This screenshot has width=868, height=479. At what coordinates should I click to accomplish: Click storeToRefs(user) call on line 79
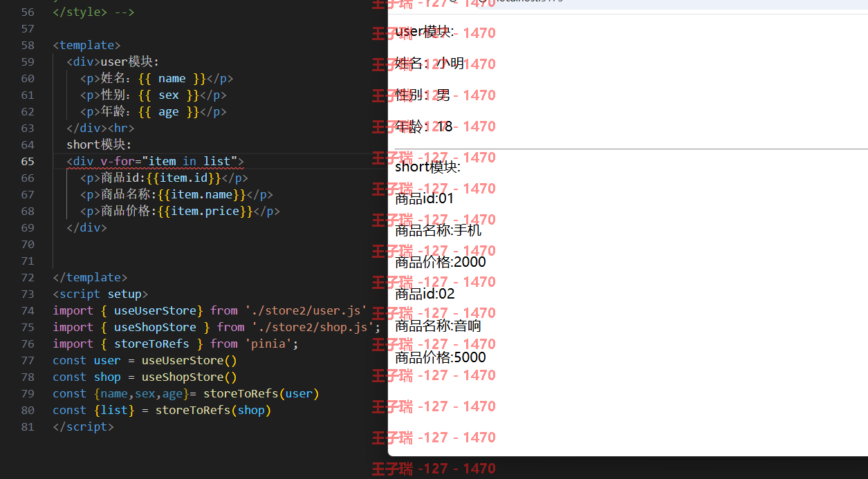(x=261, y=393)
